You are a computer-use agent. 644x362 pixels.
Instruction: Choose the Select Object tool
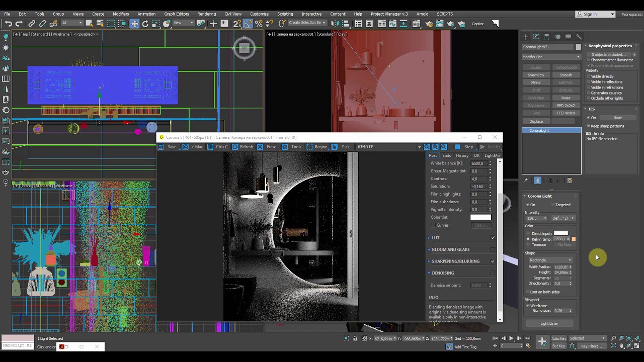pyautogui.click(x=89, y=24)
